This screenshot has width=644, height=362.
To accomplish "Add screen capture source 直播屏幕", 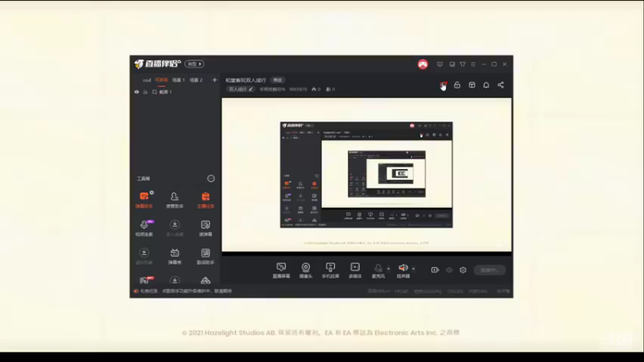I will coord(281,270).
